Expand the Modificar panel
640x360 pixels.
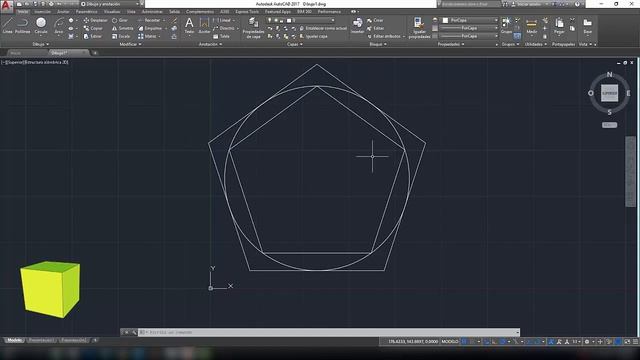130,44
